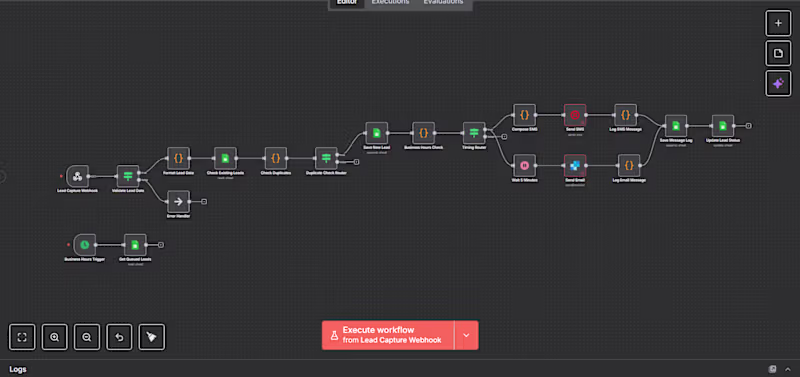Viewport: 800px width, 377px height.
Task: Select the Wait 5 Minutes node
Action: tap(524, 165)
